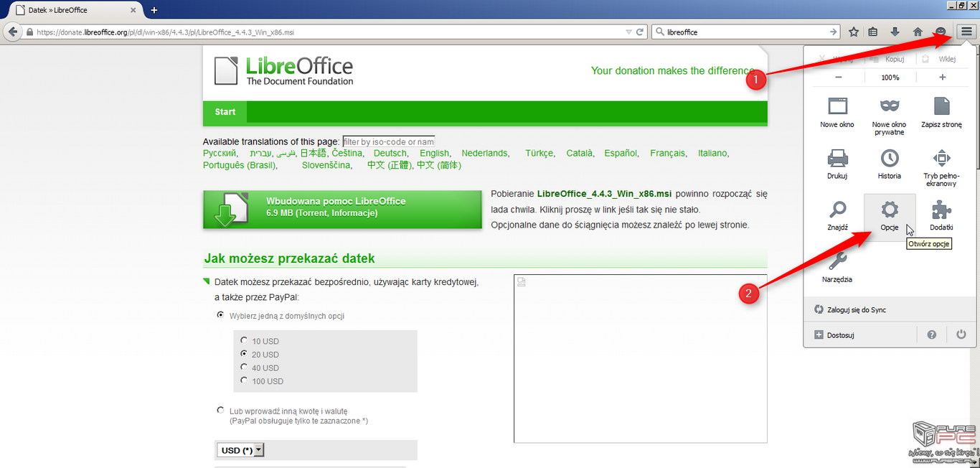Click the chat smiley toolbar icon

[941, 32]
